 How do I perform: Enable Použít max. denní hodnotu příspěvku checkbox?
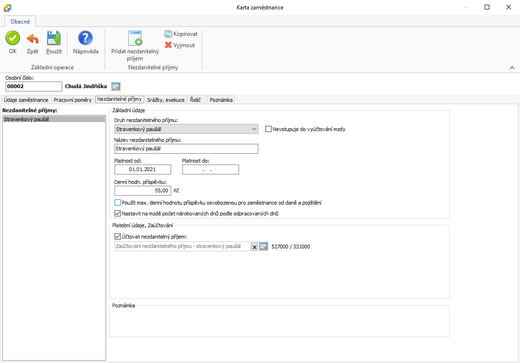[117, 203]
